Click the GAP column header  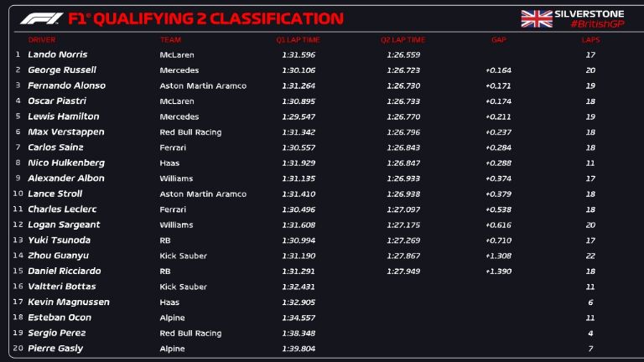coord(498,39)
